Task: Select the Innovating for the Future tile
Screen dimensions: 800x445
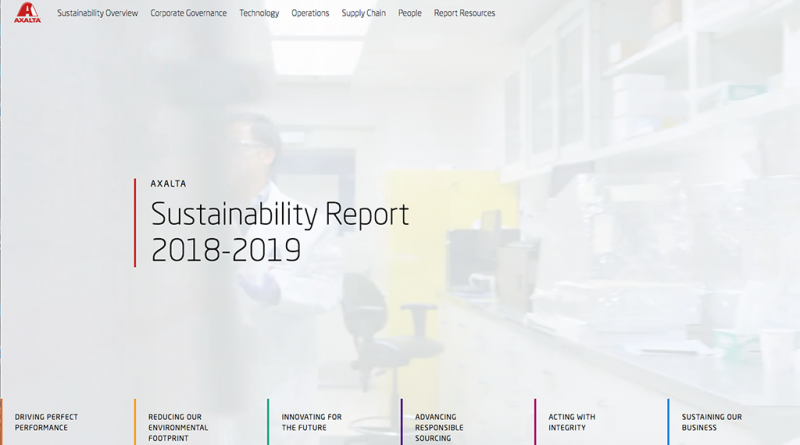Action: (x=312, y=422)
